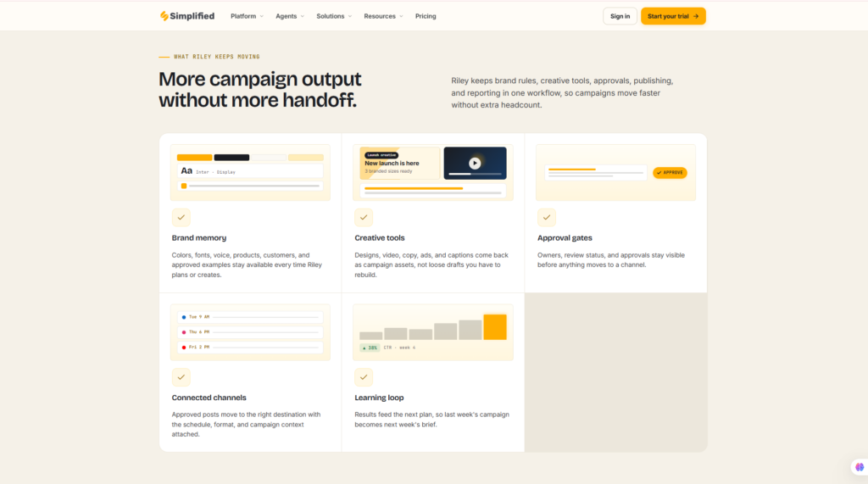This screenshot has width=868, height=484.
Task: Expand the Platform dropdown chevron
Action: tap(262, 17)
